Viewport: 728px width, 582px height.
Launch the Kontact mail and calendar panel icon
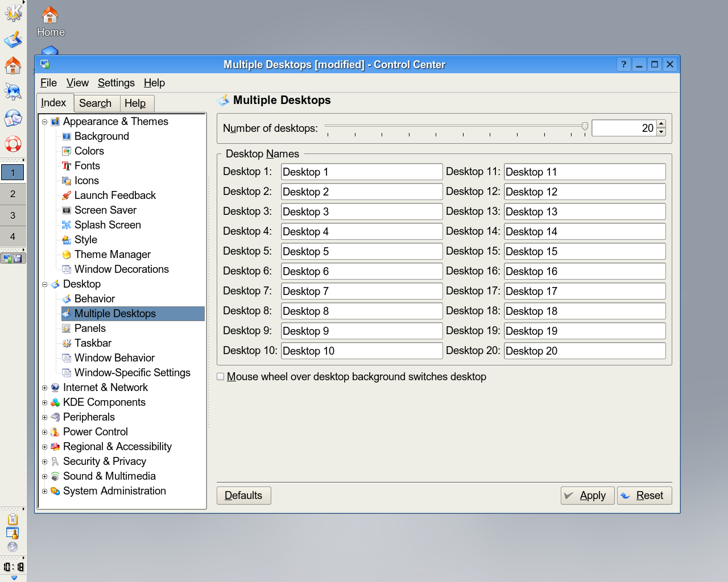(x=13, y=118)
